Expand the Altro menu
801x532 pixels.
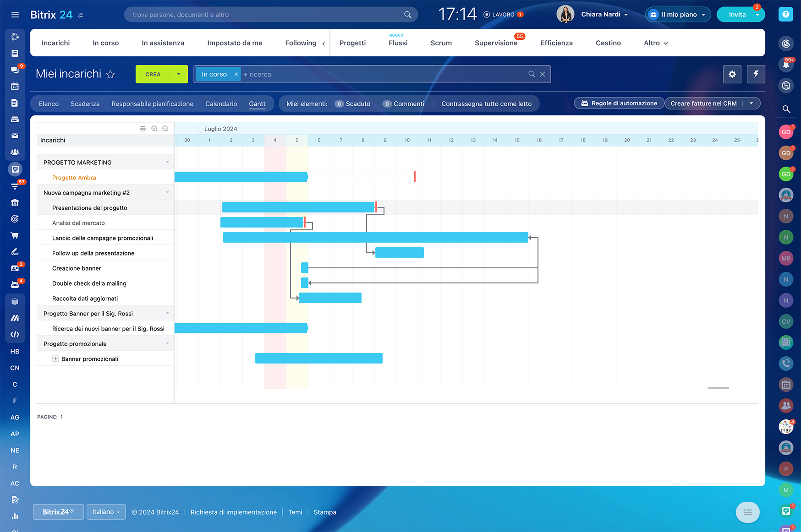coord(655,43)
